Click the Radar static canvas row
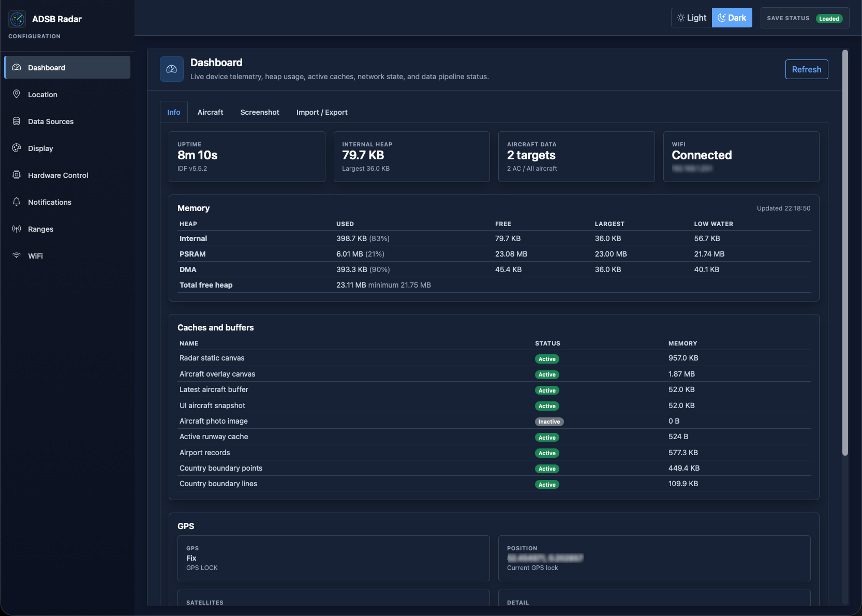 494,358
